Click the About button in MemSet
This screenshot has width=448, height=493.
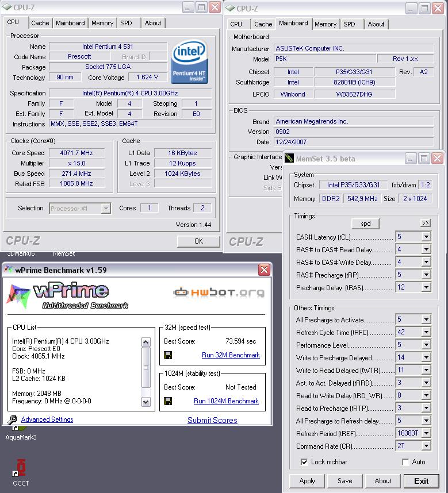pyautogui.click(x=383, y=481)
